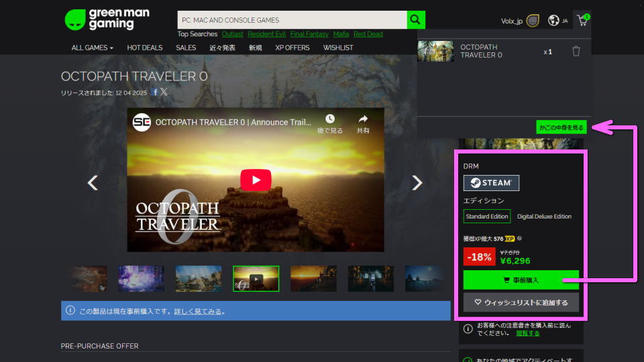Click the Resident Evil top search link
Viewport: 644px width, 362px height.
(266, 34)
